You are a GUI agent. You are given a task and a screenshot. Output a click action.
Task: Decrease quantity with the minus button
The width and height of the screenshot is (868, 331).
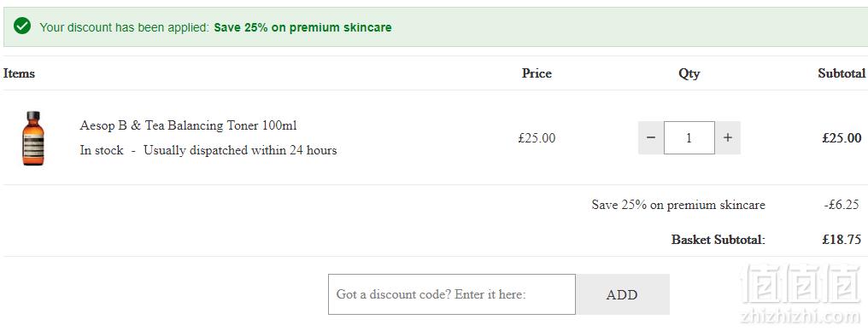[x=651, y=137]
